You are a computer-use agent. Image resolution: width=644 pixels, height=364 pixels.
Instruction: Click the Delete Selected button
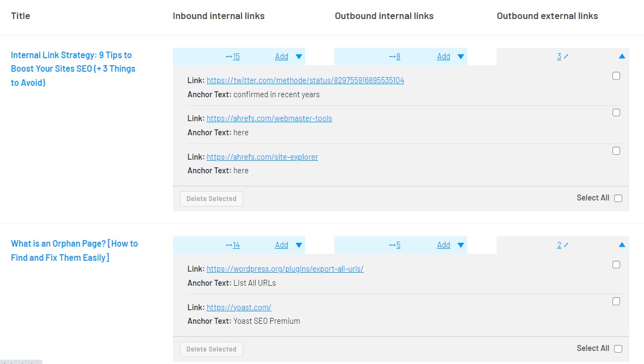pyautogui.click(x=211, y=198)
